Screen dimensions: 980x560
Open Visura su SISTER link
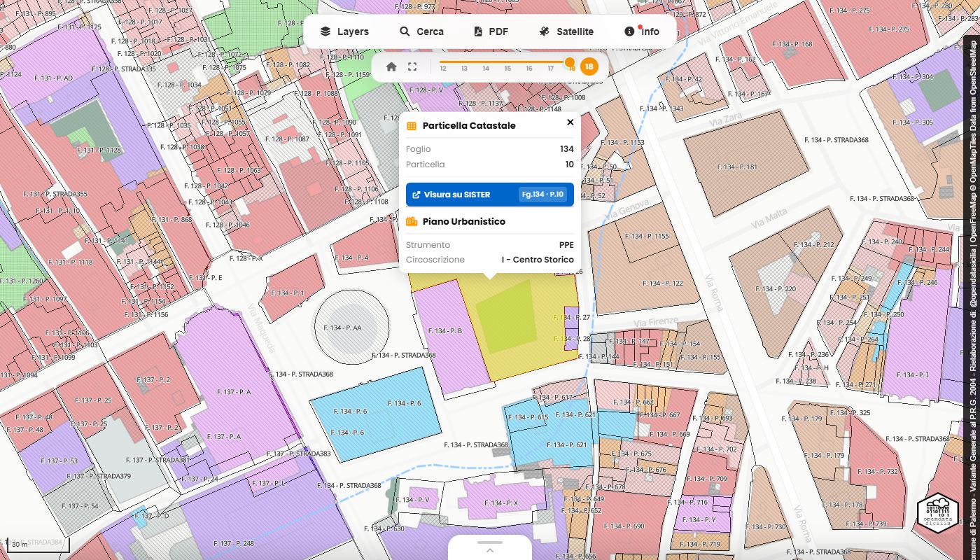click(490, 195)
